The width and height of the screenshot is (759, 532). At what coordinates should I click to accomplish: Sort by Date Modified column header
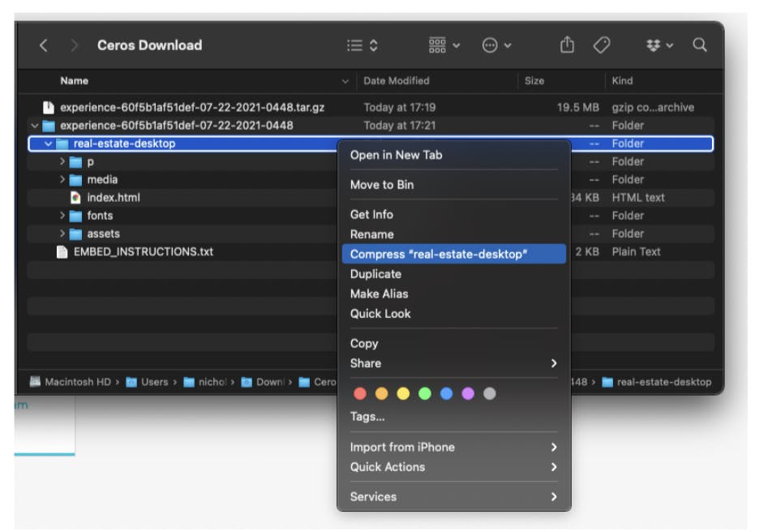(x=397, y=81)
